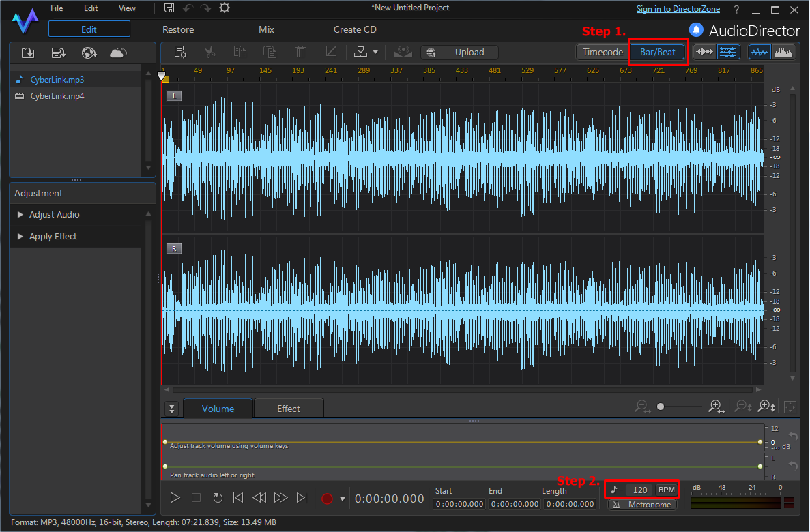Toggle loop playback button

218,498
